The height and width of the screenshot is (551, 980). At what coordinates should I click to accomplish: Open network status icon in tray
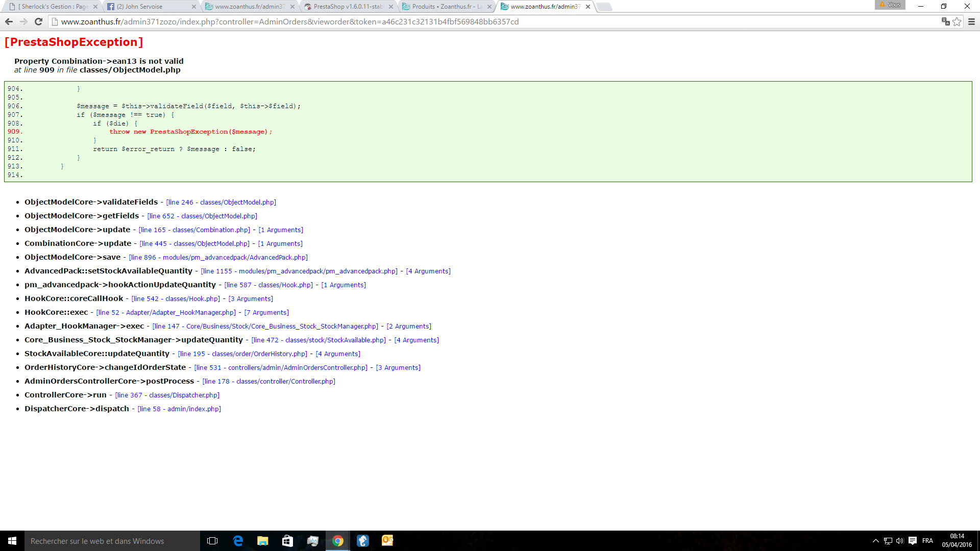(888, 541)
